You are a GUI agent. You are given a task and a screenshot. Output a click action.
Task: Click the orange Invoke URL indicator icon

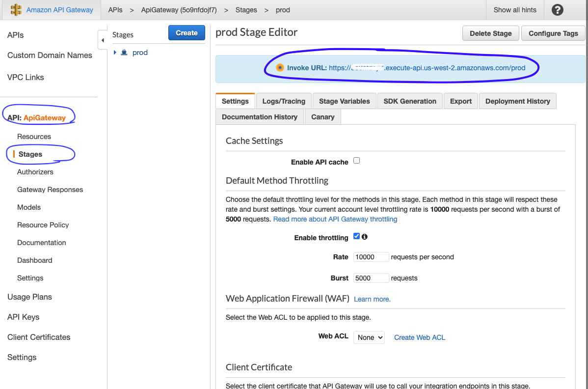pyautogui.click(x=280, y=67)
